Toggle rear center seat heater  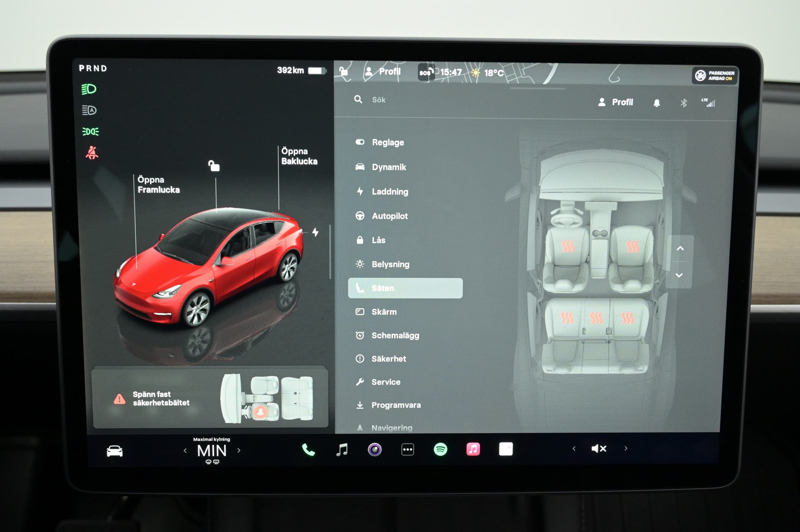pyautogui.click(x=596, y=318)
